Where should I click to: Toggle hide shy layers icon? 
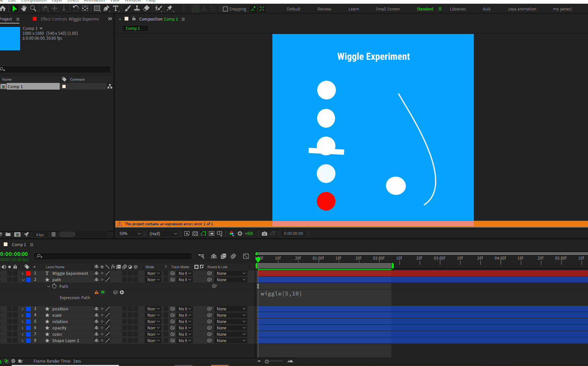214,256
